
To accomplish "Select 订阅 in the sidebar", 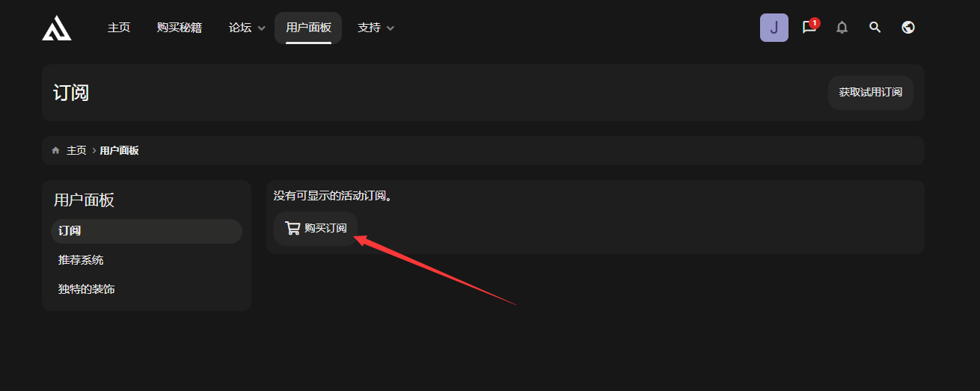I will point(147,231).
